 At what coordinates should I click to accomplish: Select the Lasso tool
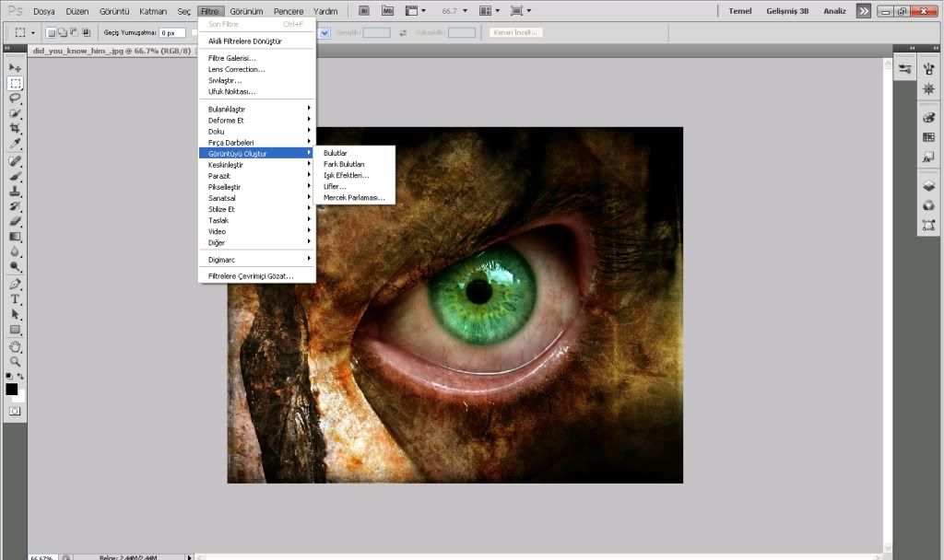pyautogui.click(x=15, y=98)
